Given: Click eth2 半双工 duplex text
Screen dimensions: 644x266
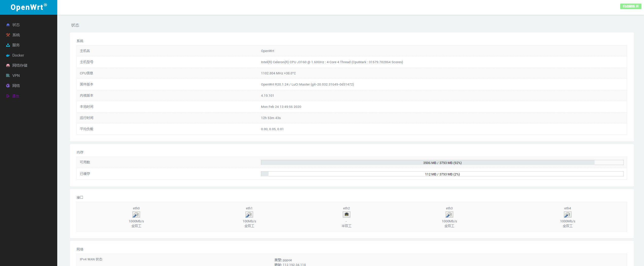Looking at the screenshot, I should (347, 226).
